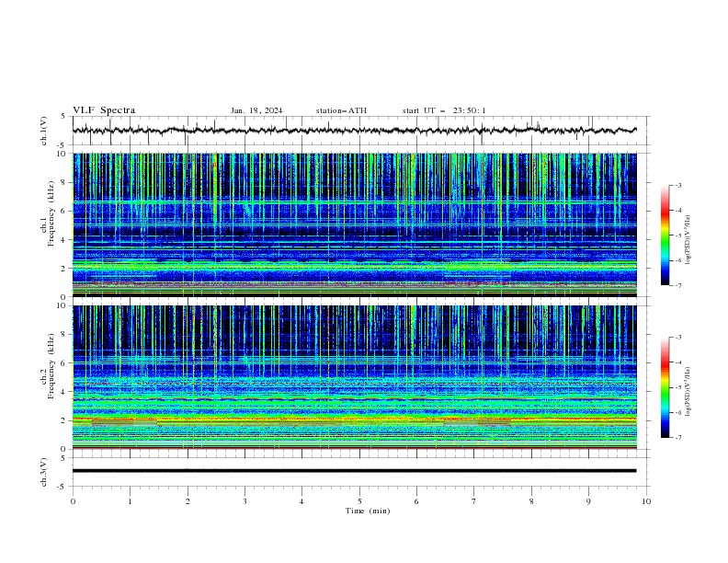Click the 'ch.3(V)' waveform axis label

click(x=43, y=472)
